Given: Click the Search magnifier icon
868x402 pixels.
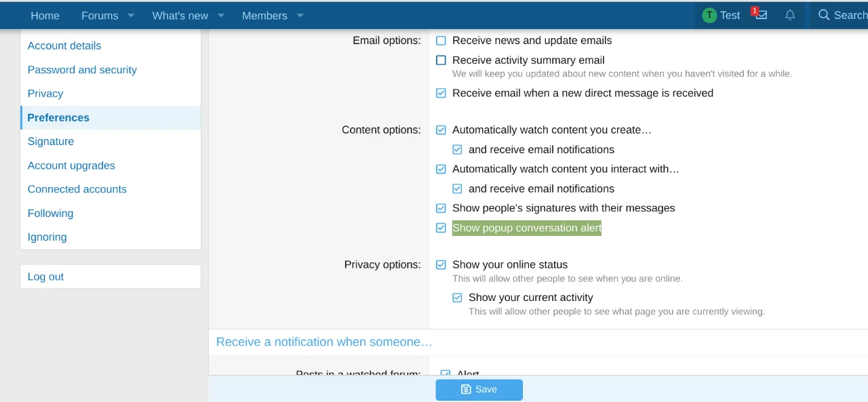Looking at the screenshot, I should coord(824,15).
